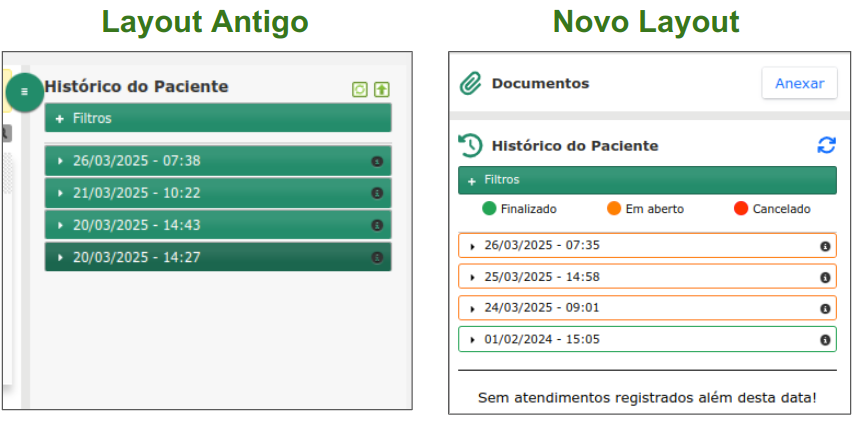Click the Documentos heading text
Viewport: 859px width, 421px height.
pyautogui.click(x=540, y=84)
